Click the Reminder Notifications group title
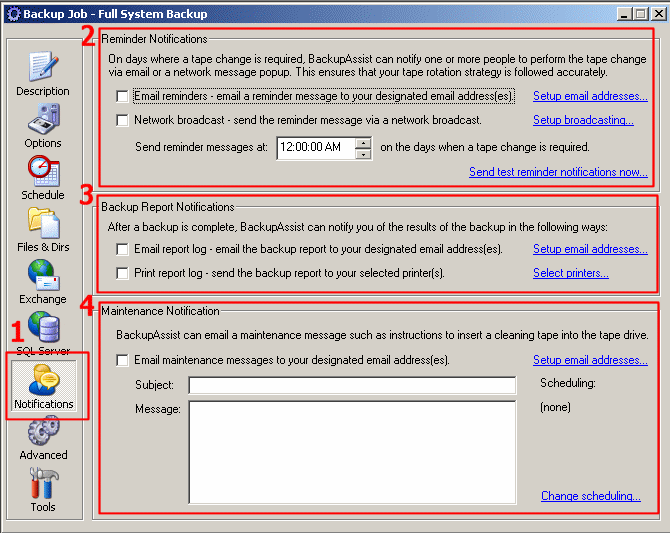The height and width of the screenshot is (533, 670). [x=154, y=39]
